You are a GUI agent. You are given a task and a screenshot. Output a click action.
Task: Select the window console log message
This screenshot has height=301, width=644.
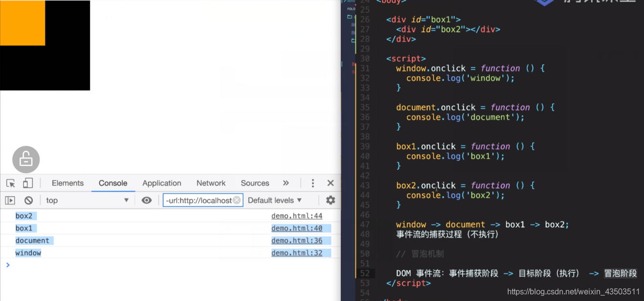coord(28,253)
